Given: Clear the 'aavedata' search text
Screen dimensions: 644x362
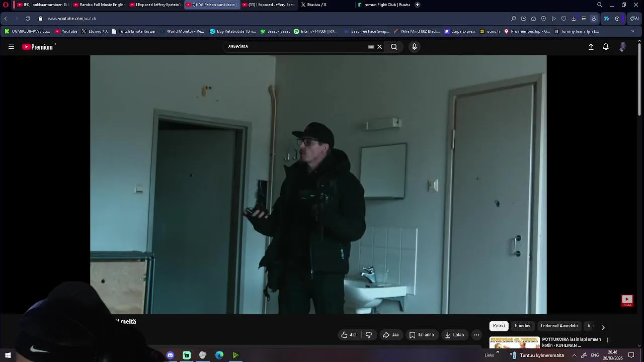Looking at the screenshot, I should coord(380,47).
